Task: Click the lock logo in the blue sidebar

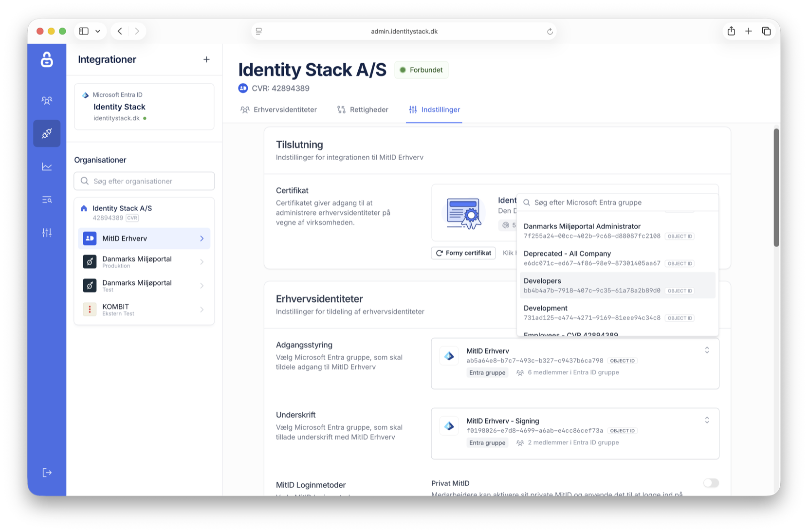Action: (47, 59)
